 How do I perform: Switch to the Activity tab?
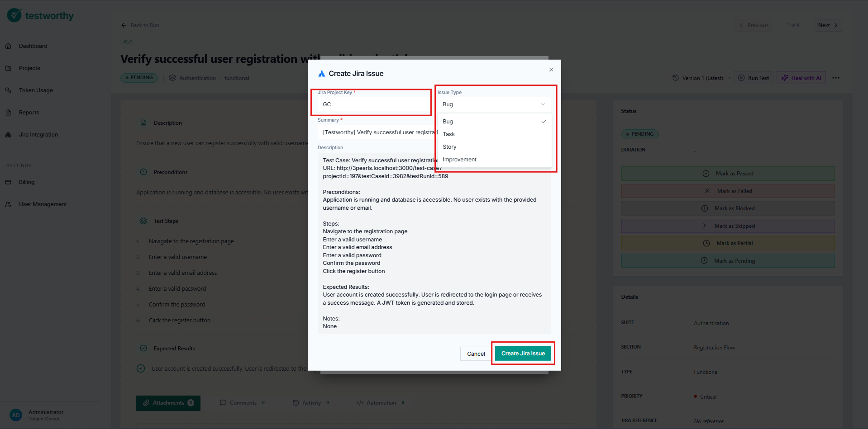click(311, 403)
